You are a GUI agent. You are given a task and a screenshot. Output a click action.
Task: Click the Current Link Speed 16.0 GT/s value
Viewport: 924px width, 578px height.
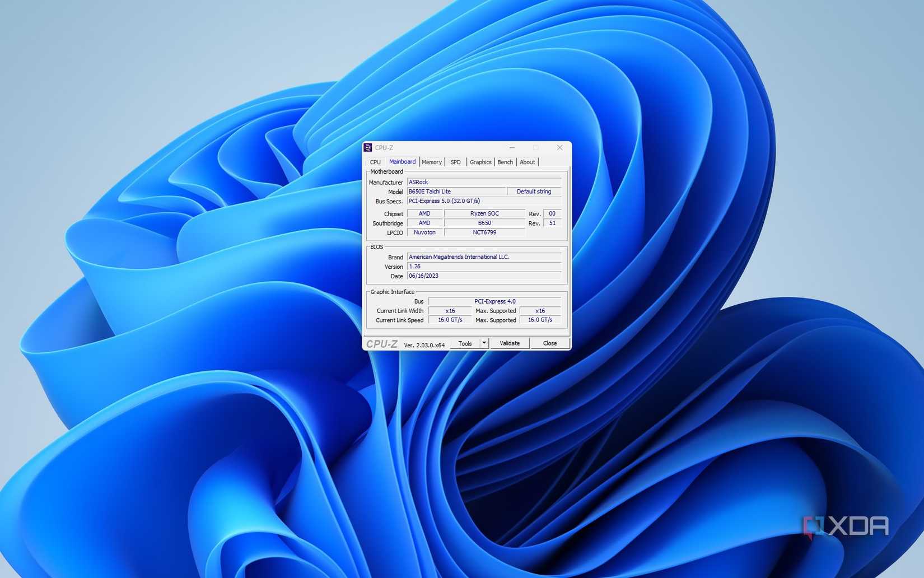pyautogui.click(x=450, y=320)
